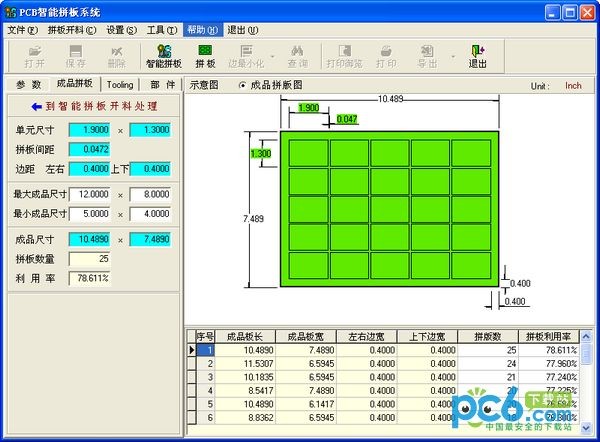Click the 删除 (Delete) toolbar icon
The height and width of the screenshot is (442, 600).
(x=116, y=57)
